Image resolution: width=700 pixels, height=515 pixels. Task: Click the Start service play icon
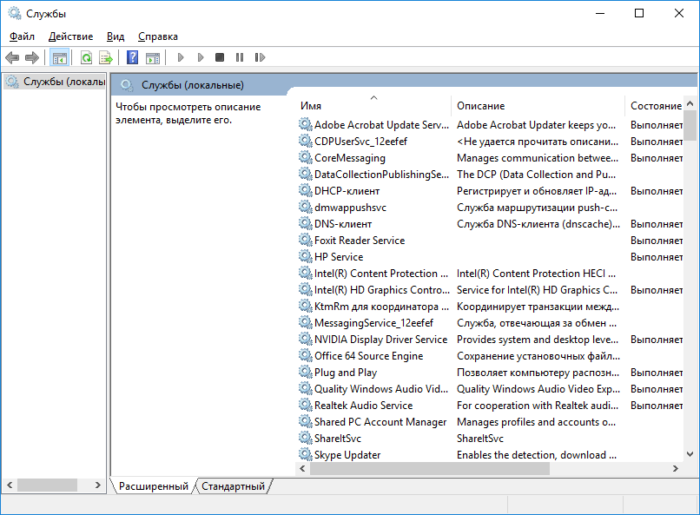click(x=180, y=58)
